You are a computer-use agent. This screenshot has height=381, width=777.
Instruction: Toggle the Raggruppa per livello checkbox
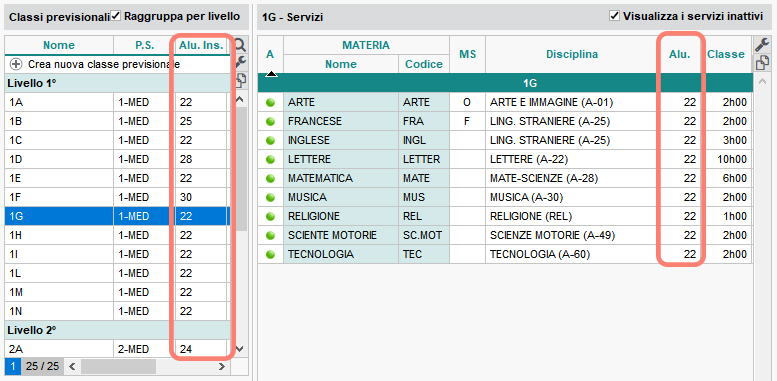[115, 16]
